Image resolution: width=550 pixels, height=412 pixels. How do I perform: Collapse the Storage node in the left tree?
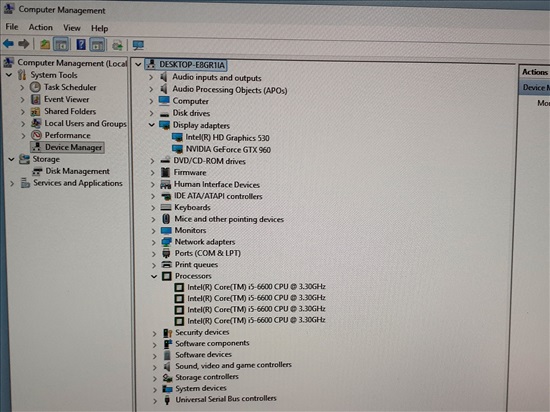point(11,159)
